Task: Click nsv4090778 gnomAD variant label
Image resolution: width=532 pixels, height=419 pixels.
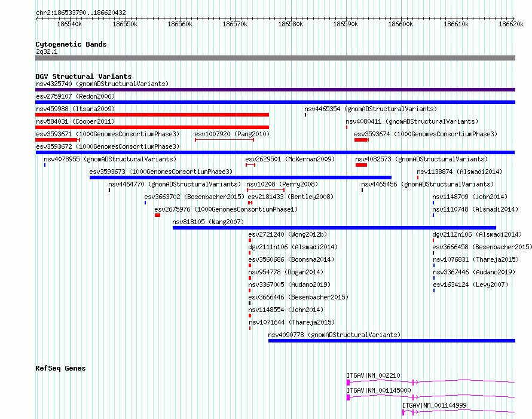Action: [x=334, y=335]
